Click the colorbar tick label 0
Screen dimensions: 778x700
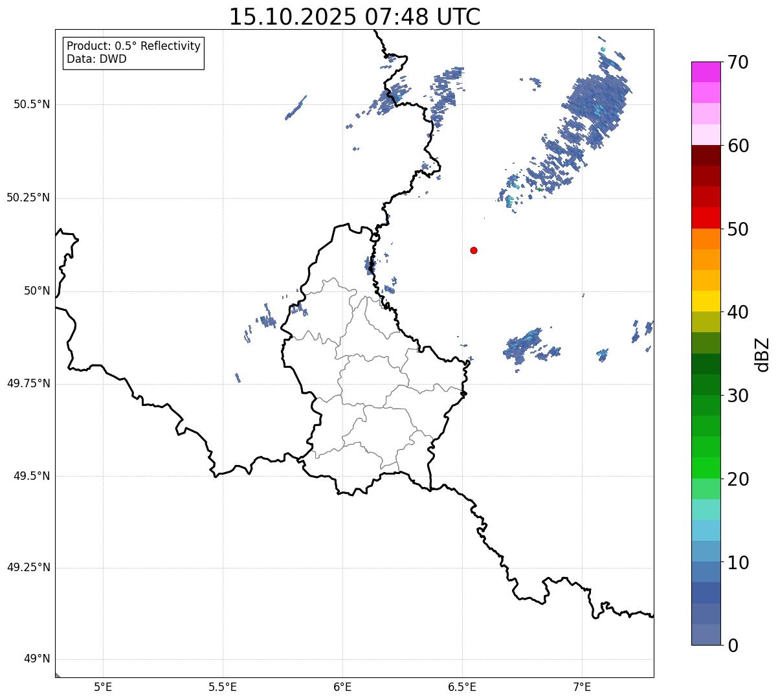(733, 646)
